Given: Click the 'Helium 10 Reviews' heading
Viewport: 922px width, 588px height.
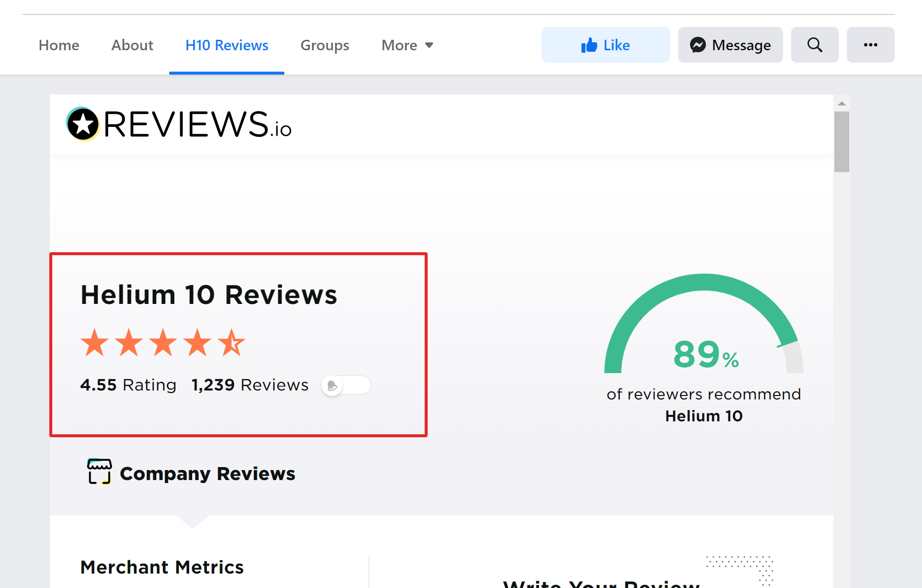Looking at the screenshot, I should click(x=209, y=294).
